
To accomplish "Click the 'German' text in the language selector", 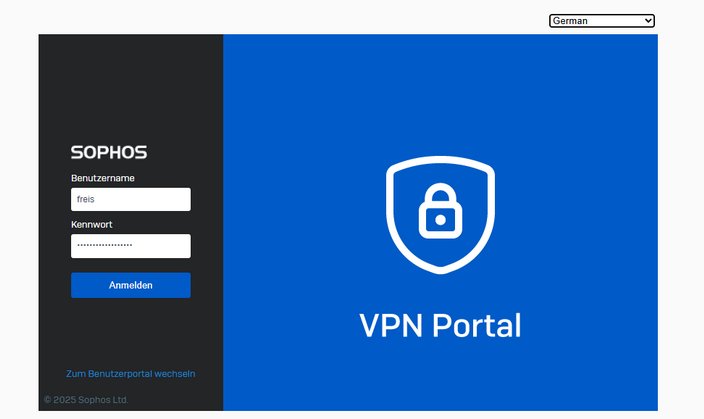I will 570,20.
